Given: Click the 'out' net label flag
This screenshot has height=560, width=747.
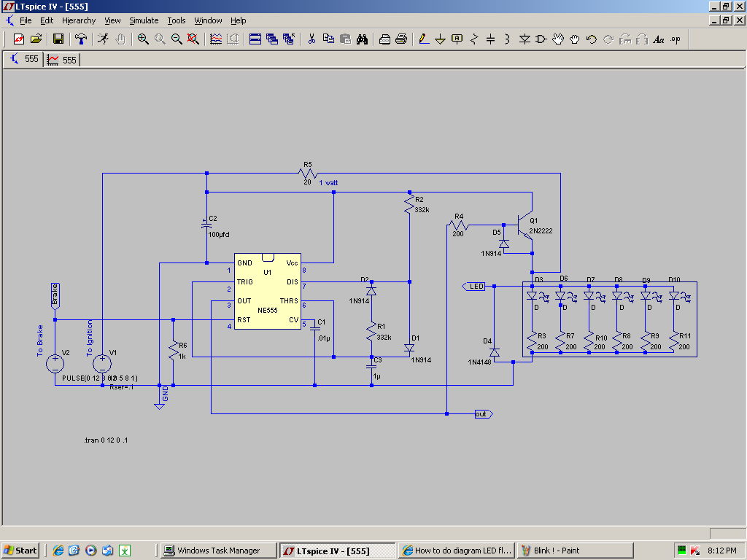Looking at the screenshot, I should point(484,414).
